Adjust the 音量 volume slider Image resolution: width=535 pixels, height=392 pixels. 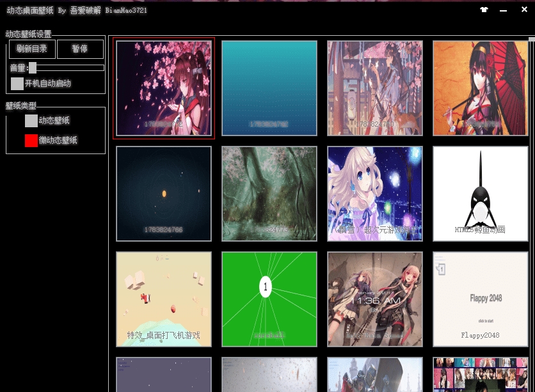pyautogui.click(x=67, y=68)
